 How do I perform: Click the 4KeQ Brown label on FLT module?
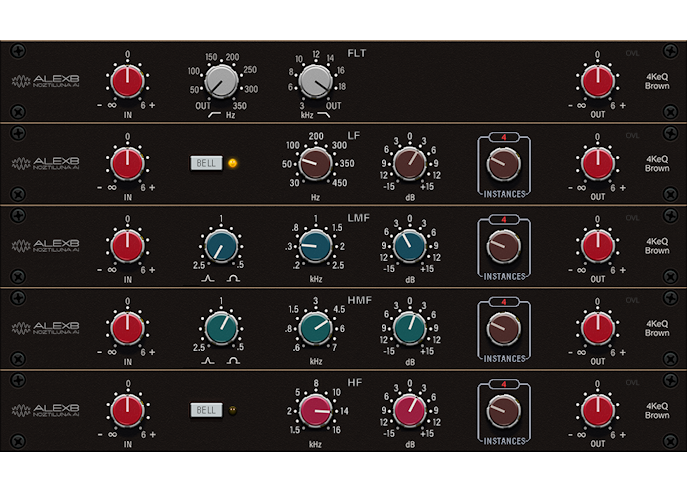pos(657,80)
